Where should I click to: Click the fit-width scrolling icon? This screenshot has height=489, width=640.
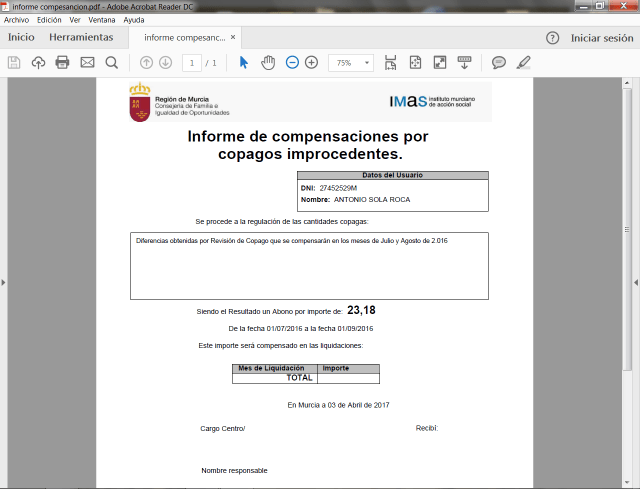click(391, 62)
